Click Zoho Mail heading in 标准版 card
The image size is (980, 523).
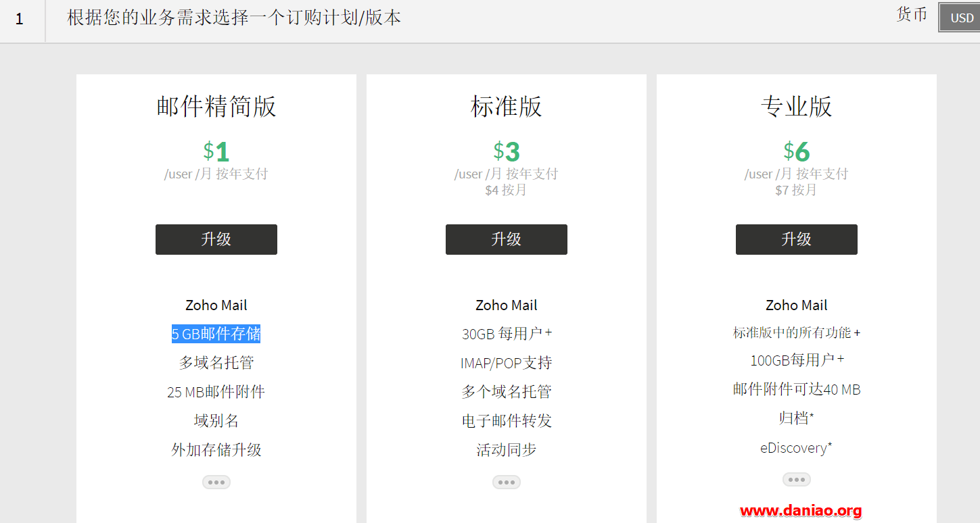pyautogui.click(x=507, y=305)
